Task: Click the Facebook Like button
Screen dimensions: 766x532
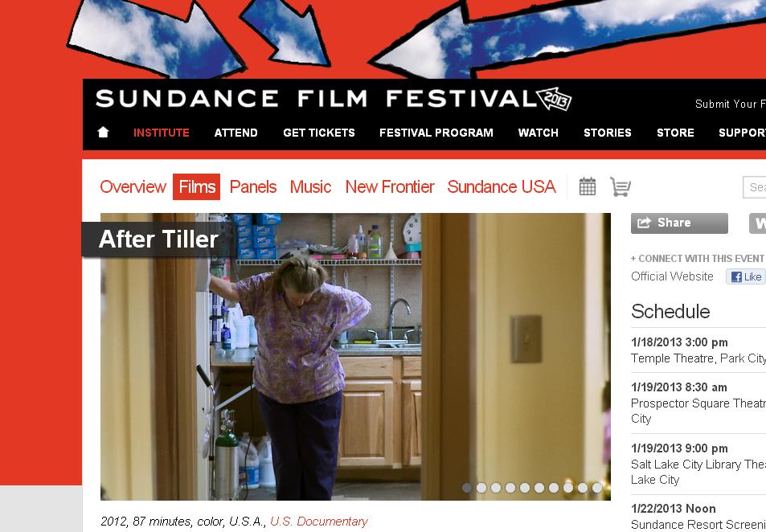Action: point(745,277)
